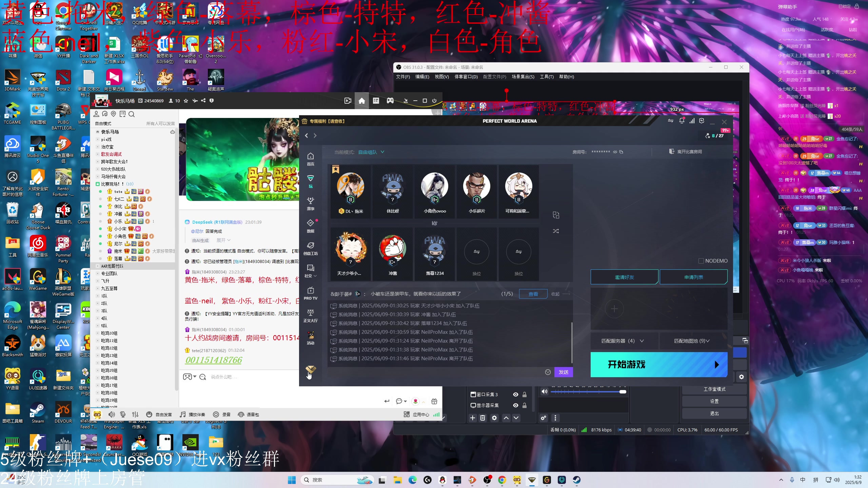The image size is (868, 488).
Task: Open the gift box icon in YY chat
Action: pyautogui.click(x=434, y=401)
